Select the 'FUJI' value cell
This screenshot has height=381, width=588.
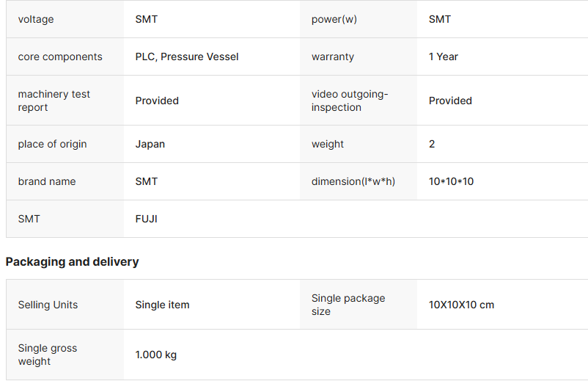tap(147, 219)
